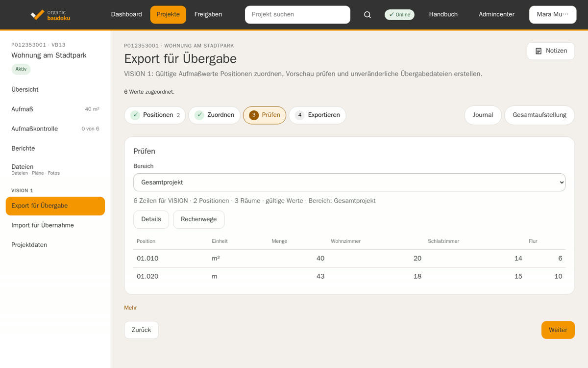Screen dimensions: 588x368
Task: Select the Prüfen step
Action: pyautogui.click(x=265, y=115)
